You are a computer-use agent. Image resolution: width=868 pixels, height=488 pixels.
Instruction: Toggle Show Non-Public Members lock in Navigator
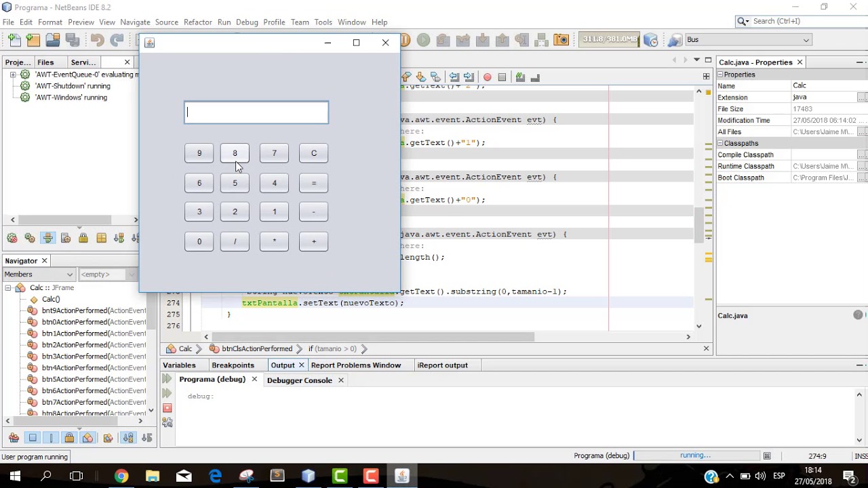[69, 438]
